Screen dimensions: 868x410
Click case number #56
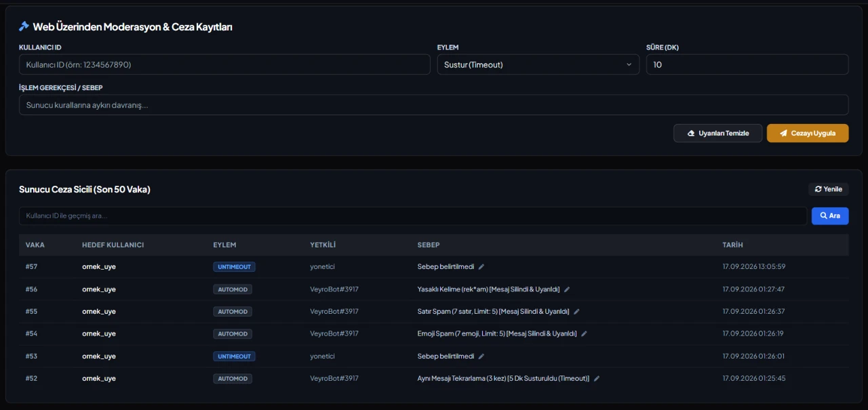pos(31,289)
